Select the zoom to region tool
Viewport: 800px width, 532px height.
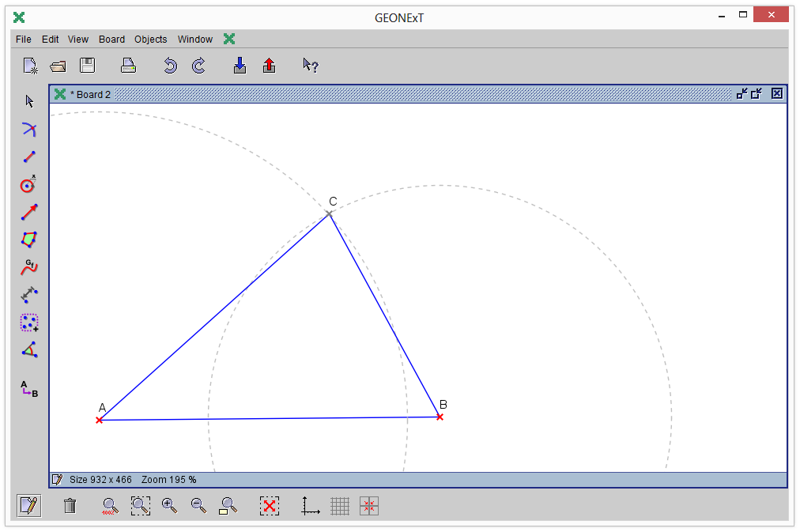pyautogui.click(x=140, y=506)
